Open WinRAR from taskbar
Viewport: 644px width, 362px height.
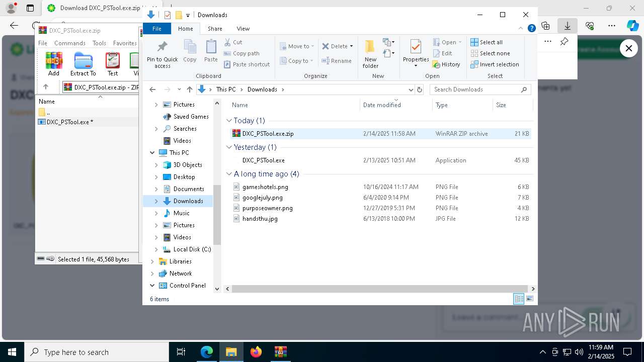(x=280, y=352)
